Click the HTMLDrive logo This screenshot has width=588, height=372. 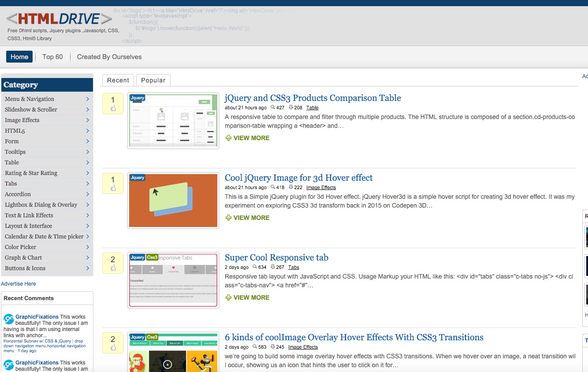pyautogui.click(x=60, y=19)
